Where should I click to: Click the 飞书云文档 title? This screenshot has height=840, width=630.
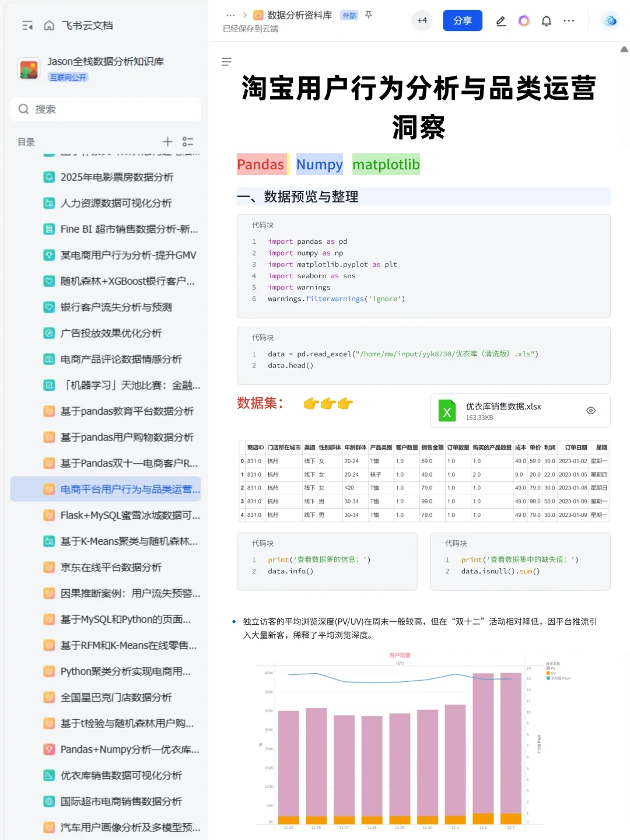click(x=87, y=26)
